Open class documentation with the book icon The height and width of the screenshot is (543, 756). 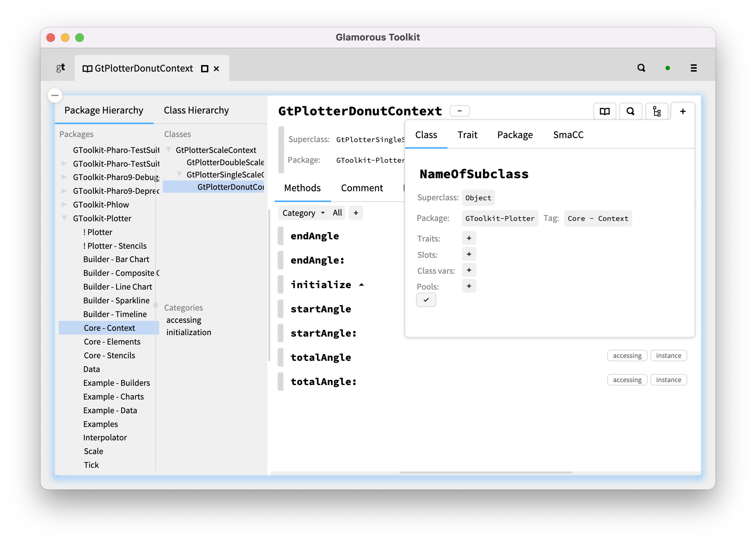(604, 111)
